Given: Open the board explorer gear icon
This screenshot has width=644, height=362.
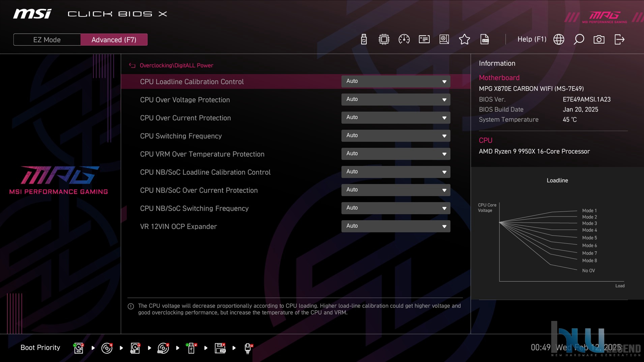Looking at the screenshot, I should tap(444, 39).
